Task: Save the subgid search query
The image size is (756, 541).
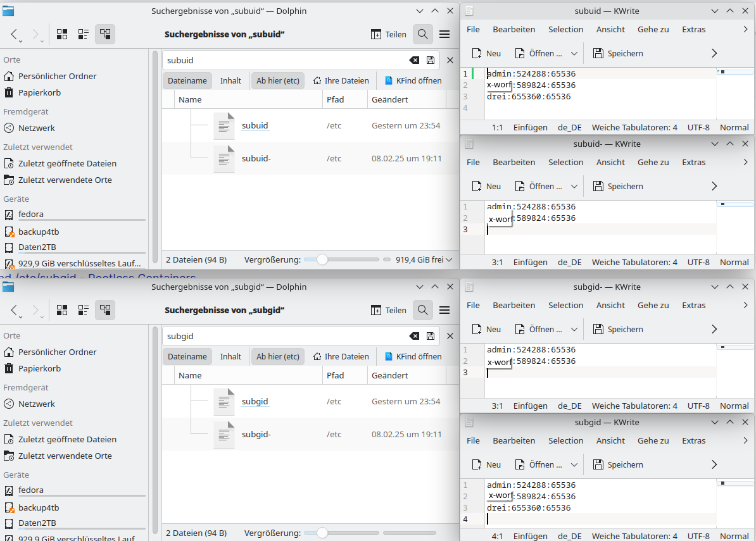Action: point(431,336)
